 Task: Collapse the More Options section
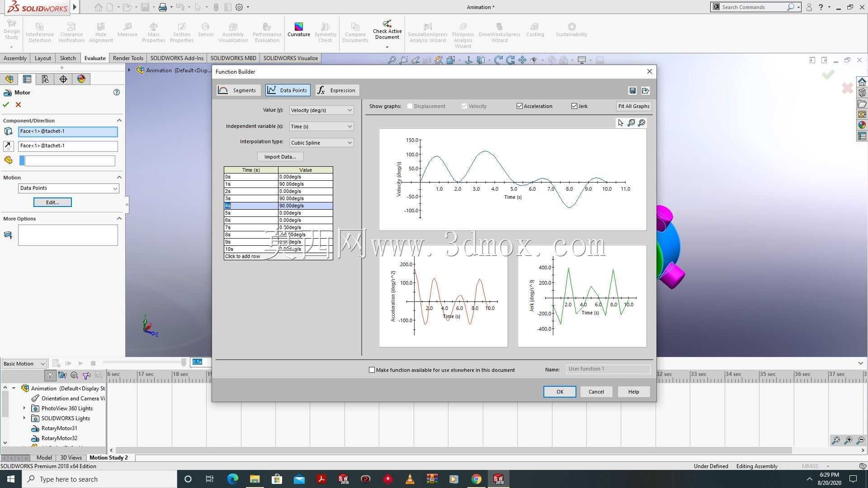tap(119, 219)
